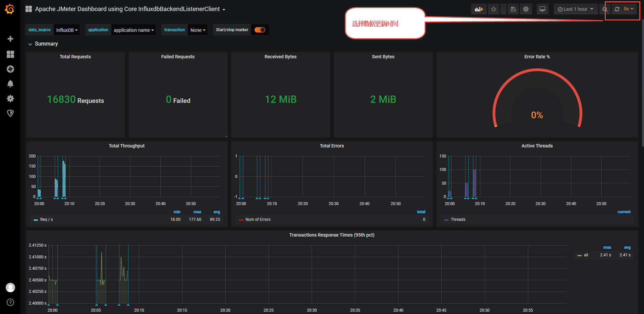Open the Create plus menu in sidebar
644x314 pixels.
point(10,39)
